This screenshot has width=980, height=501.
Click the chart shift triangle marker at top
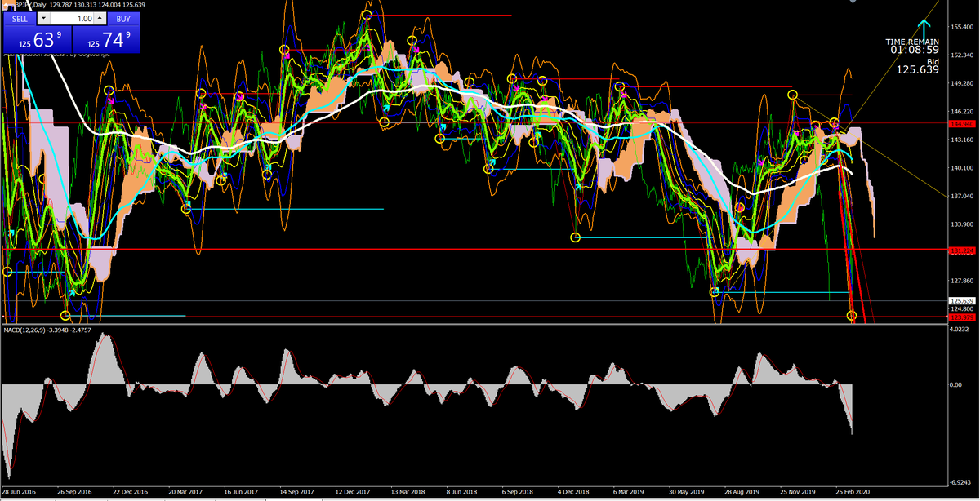coord(854,2)
